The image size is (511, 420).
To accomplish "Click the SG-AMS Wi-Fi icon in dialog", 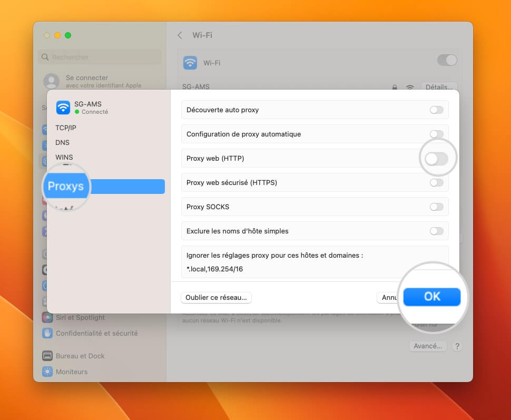I will [63, 108].
